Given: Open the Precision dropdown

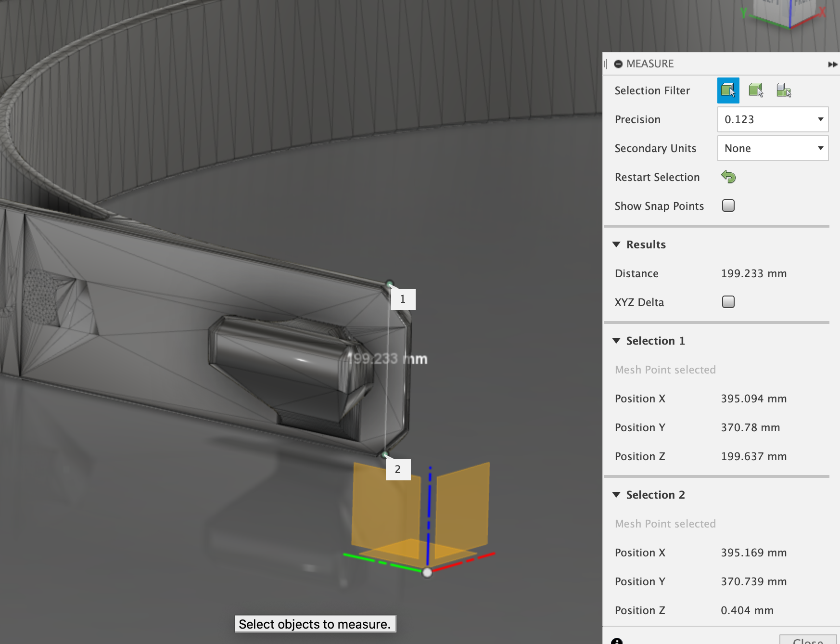Looking at the screenshot, I should point(773,119).
